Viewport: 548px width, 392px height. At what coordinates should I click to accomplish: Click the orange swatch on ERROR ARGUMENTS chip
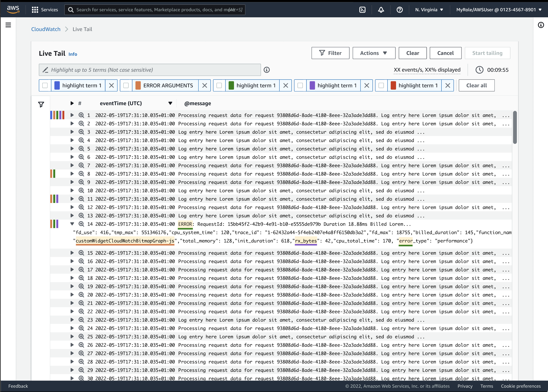[138, 85]
